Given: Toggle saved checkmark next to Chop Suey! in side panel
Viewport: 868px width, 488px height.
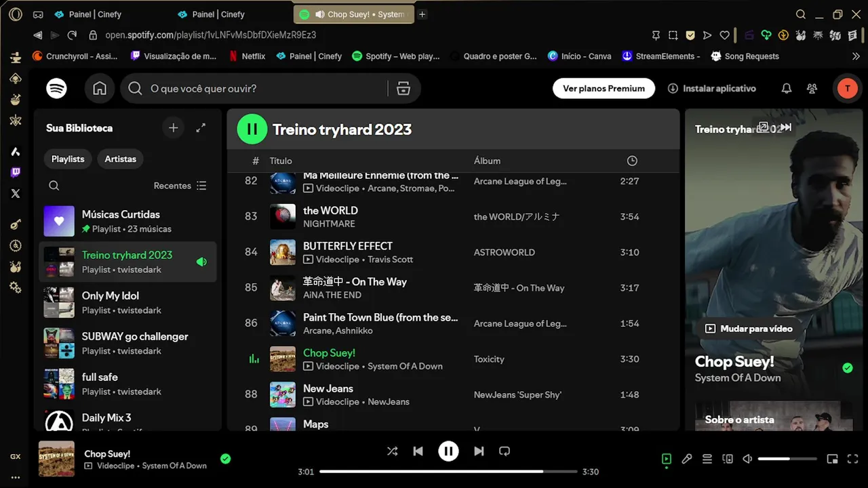Looking at the screenshot, I should (x=847, y=368).
